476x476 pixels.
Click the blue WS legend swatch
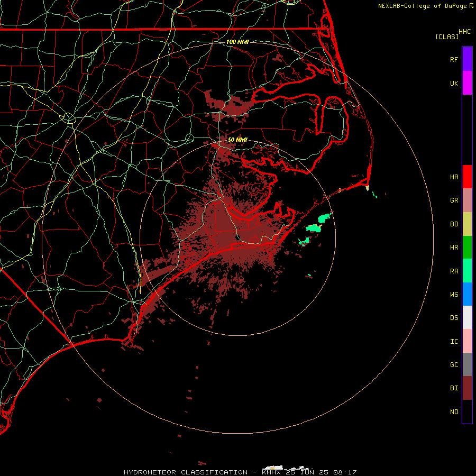coord(467,294)
